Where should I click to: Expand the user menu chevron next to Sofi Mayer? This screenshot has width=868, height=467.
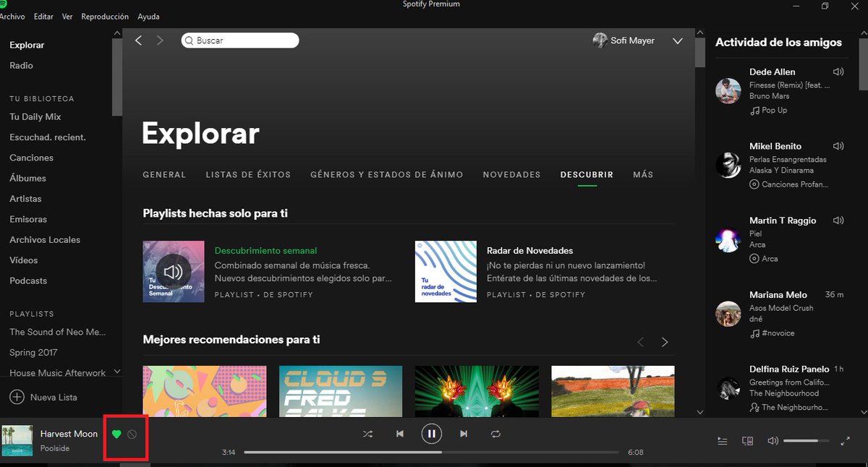678,41
